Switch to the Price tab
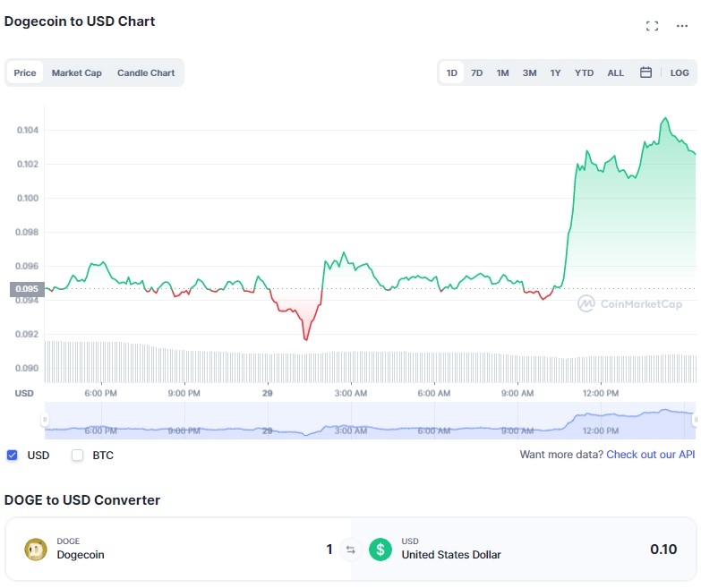The image size is (701, 588). click(x=25, y=72)
